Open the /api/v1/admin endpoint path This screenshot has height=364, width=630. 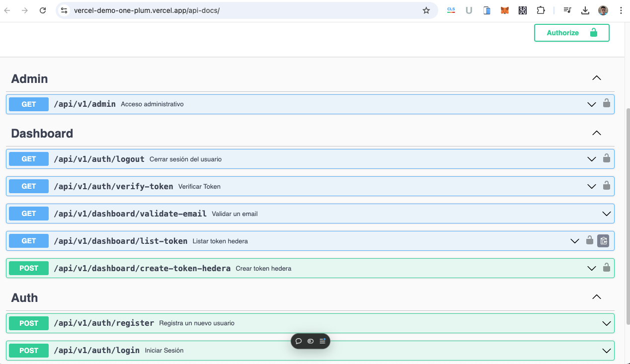(x=84, y=104)
